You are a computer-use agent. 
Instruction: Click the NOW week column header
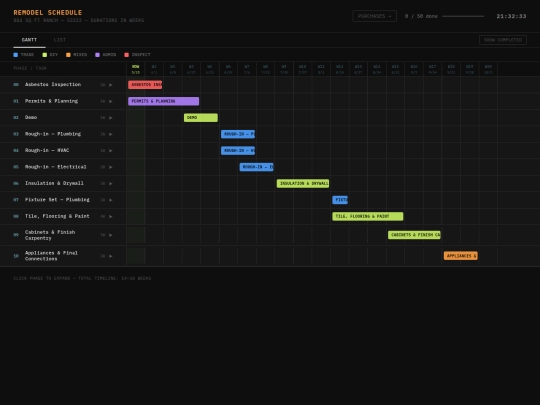point(136,69)
